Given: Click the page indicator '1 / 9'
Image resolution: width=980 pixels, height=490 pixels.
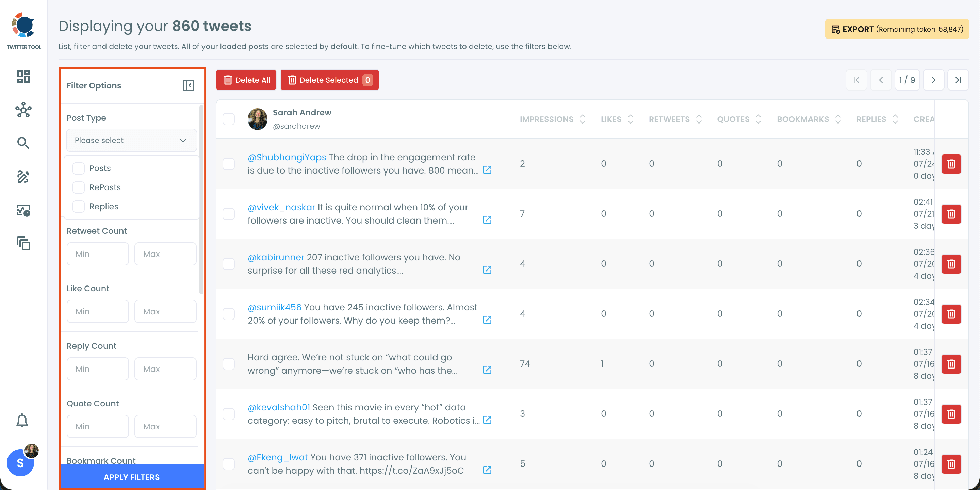Looking at the screenshot, I should [907, 80].
